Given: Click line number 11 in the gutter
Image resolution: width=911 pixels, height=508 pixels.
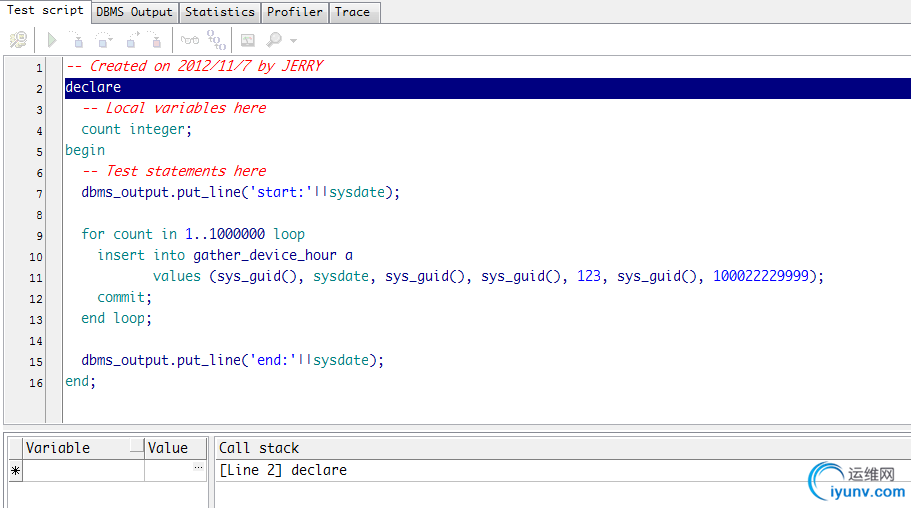Looking at the screenshot, I should pyautogui.click(x=36, y=278).
